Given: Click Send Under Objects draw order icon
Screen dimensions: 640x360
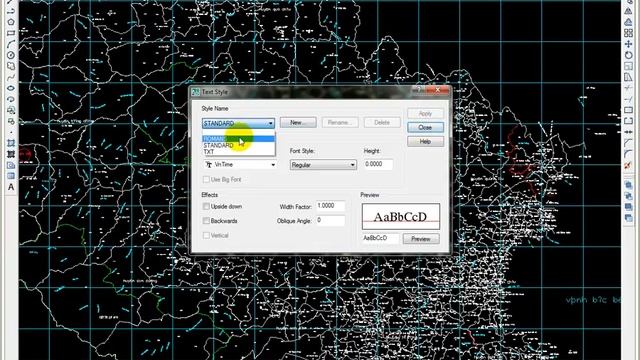Looking at the screenshot, I should click(629, 218).
